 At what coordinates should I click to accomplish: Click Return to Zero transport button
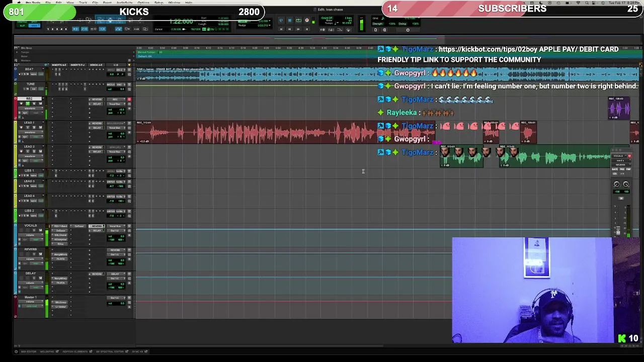point(281,29)
